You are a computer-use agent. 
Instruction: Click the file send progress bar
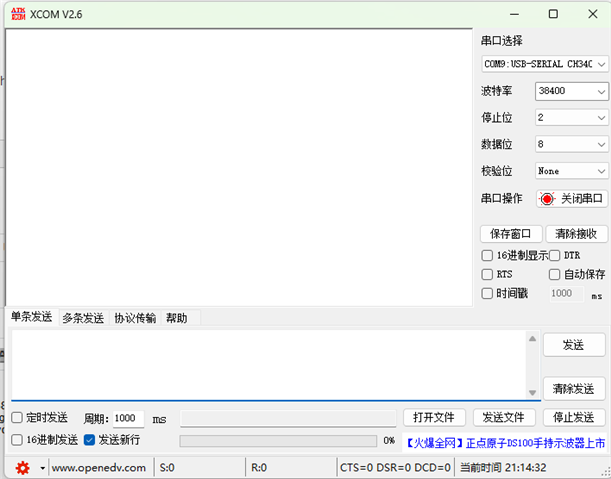[278, 441]
